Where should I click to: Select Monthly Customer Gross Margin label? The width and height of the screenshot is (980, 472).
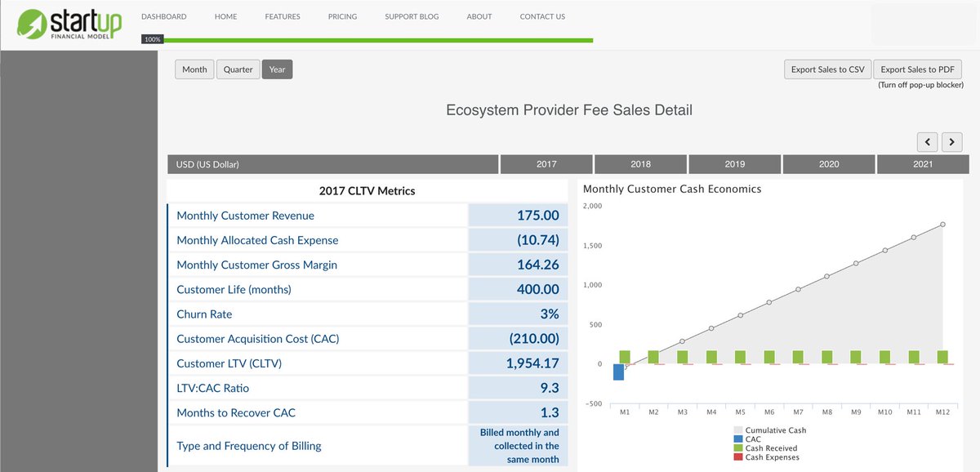(x=256, y=265)
